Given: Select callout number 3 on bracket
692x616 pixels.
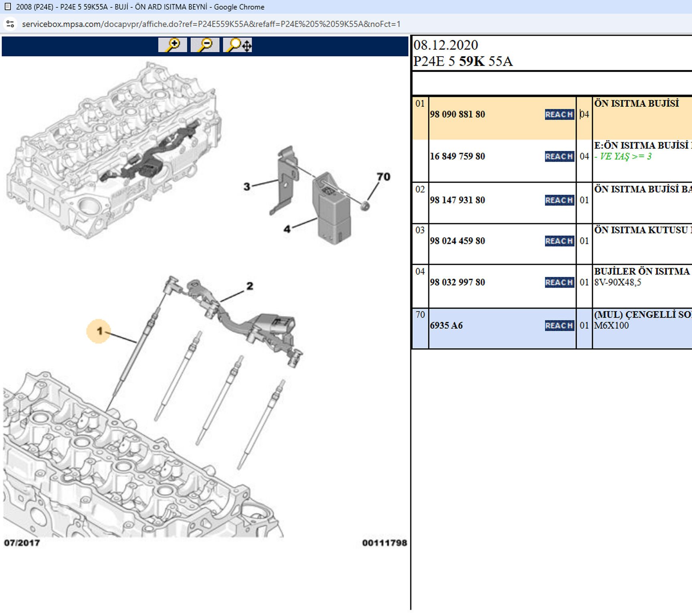Looking at the screenshot, I should [x=247, y=186].
